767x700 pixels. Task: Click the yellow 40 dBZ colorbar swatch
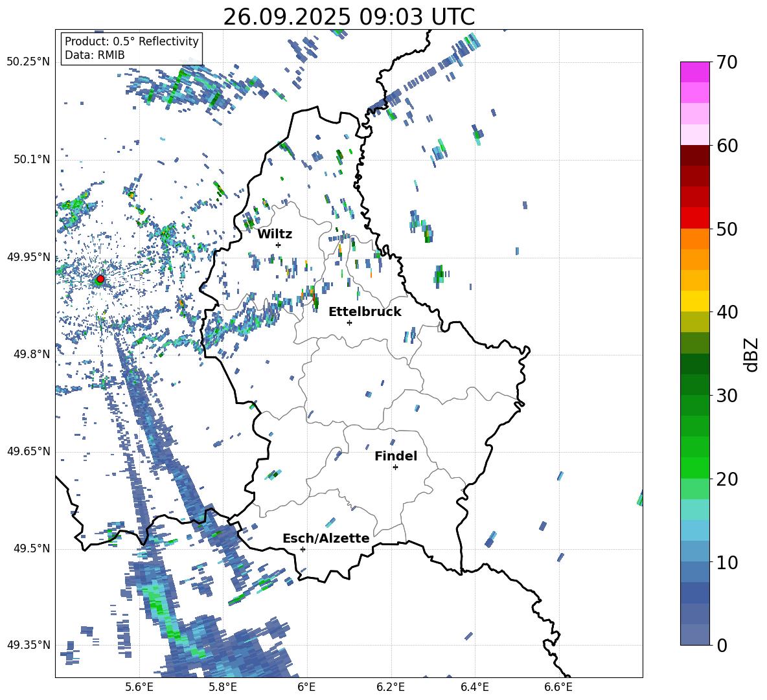(694, 301)
